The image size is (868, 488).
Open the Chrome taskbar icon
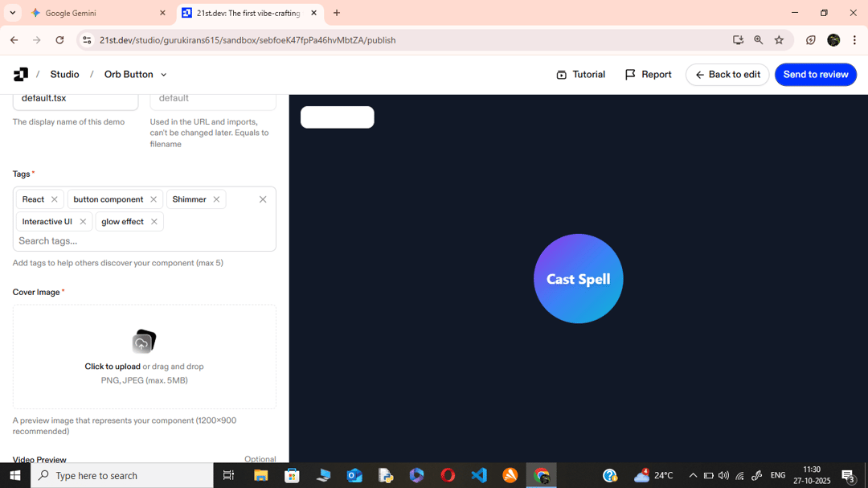point(542,475)
